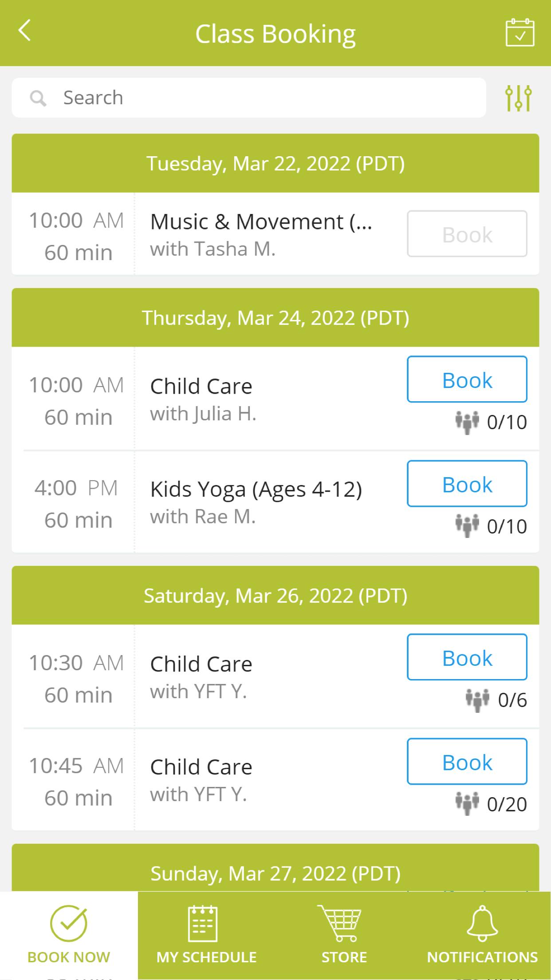Book Child Care with Julia H.
The height and width of the screenshot is (980, 551).
coord(467,379)
